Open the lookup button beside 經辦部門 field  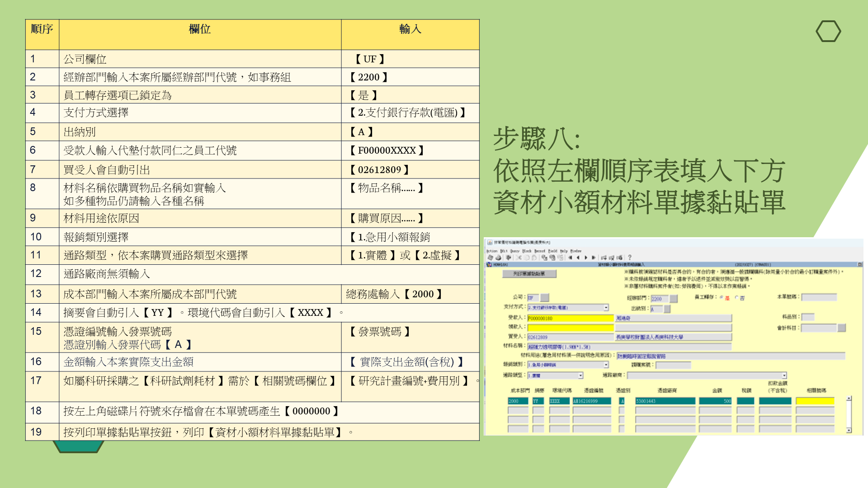[x=674, y=299]
